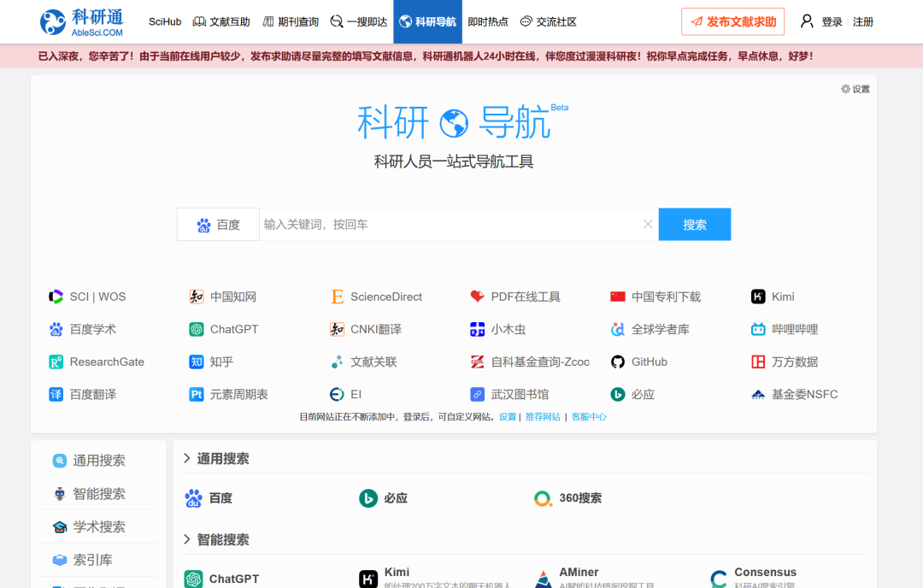Click the 注册 link
The width and height of the screenshot is (923, 588).
coord(863,21)
